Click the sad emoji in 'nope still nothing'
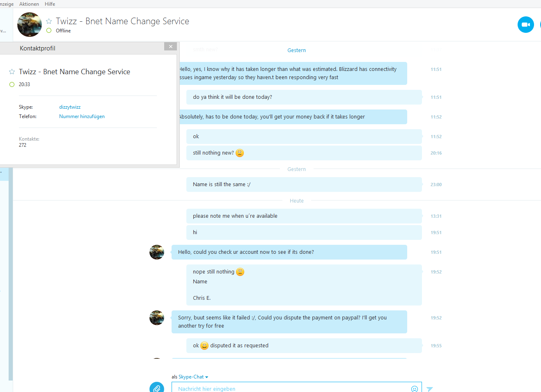Image resolution: width=541 pixels, height=392 pixels. pos(240,272)
